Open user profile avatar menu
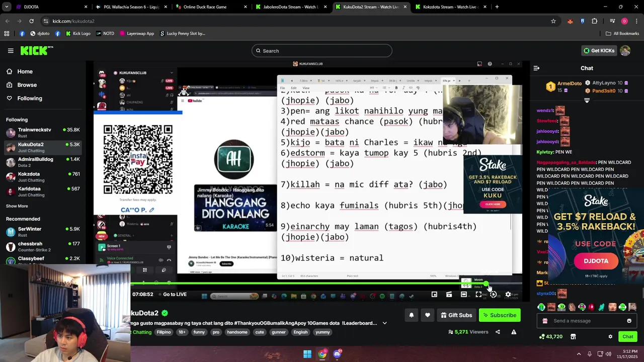644x362 pixels. tap(625, 50)
